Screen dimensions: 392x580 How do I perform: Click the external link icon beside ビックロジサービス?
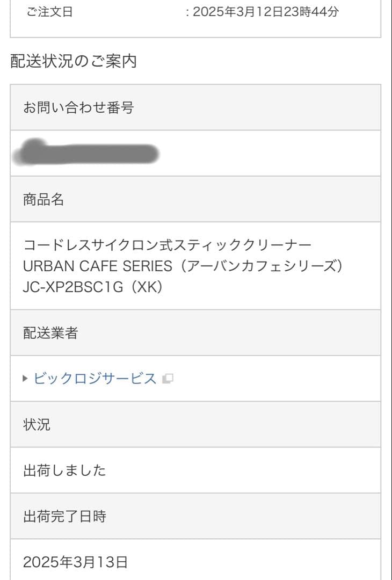tap(168, 379)
